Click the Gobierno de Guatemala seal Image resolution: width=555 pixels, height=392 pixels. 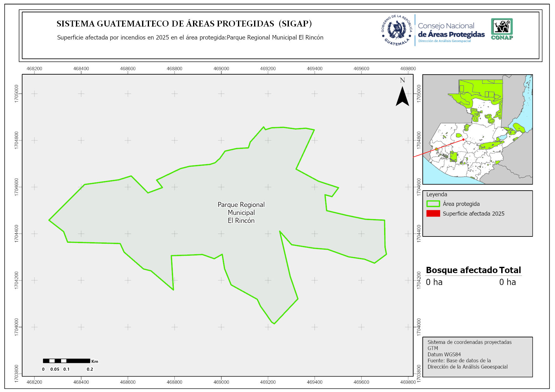397,30
